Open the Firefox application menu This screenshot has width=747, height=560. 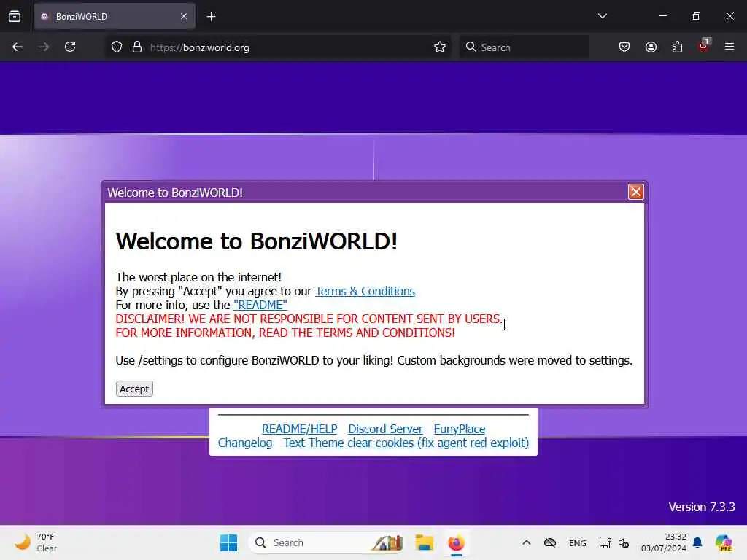coord(729,47)
